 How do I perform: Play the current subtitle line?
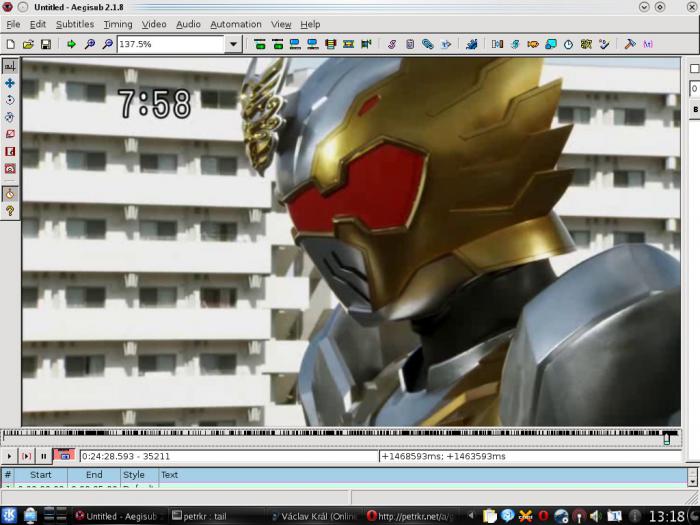click(26, 456)
